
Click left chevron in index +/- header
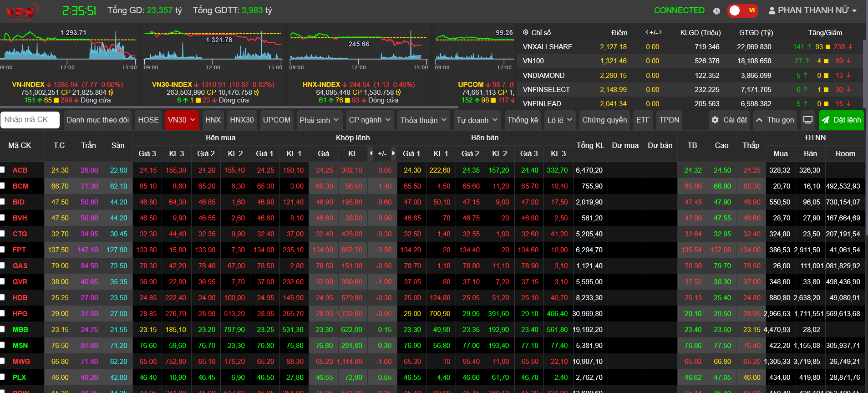coord(647,32)
